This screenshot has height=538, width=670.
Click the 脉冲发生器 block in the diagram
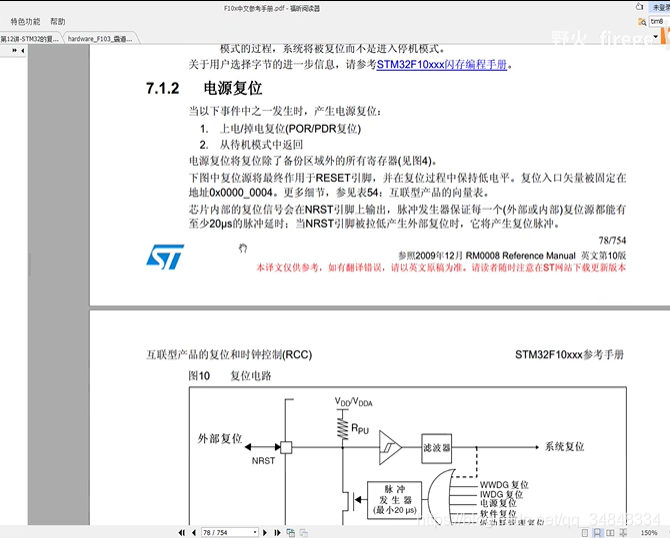(x=394, y=500)
